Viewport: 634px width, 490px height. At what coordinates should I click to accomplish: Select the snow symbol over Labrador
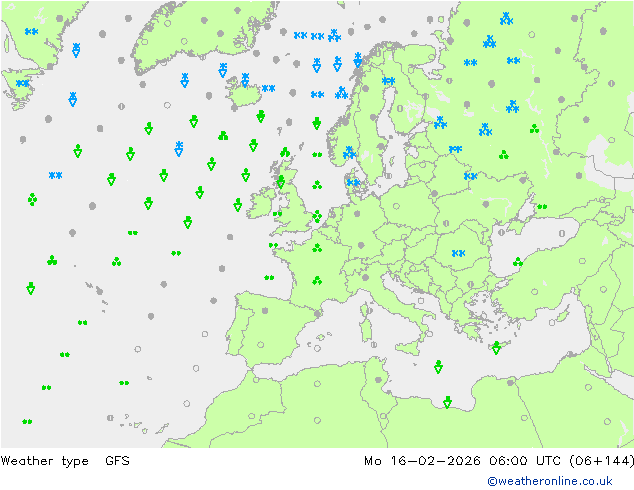click(x=31, y=32)
